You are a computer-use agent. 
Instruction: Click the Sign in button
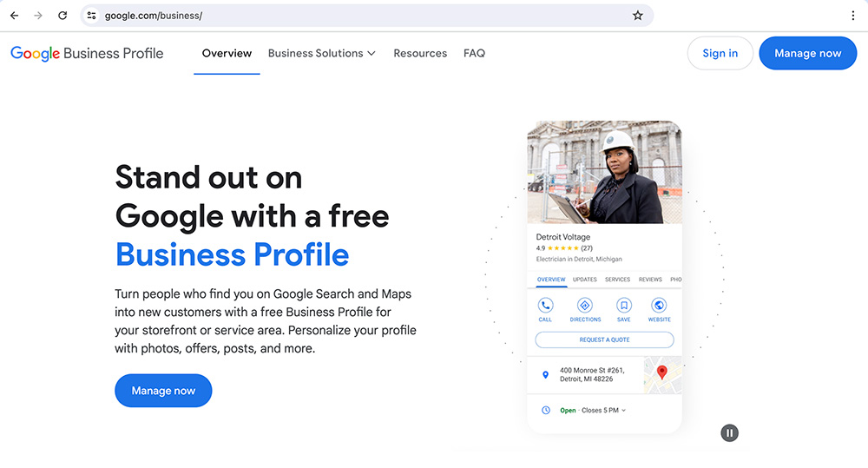point(720,53)
